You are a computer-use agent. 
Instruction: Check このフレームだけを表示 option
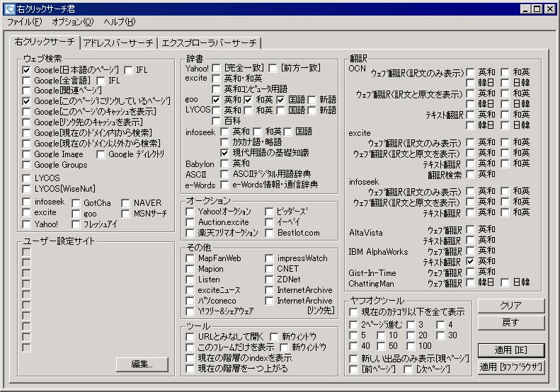click(190, 347)
